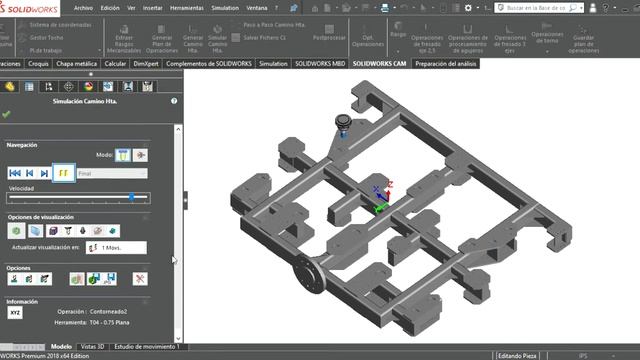The image size is (640, 360).
Task: Collapse the Información section
Action: (x=145, y=302)
